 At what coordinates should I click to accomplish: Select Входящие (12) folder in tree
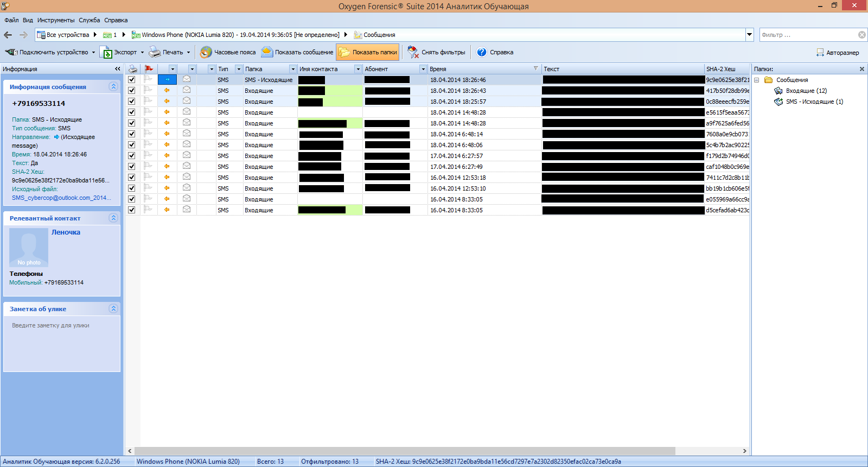(806, 91)
